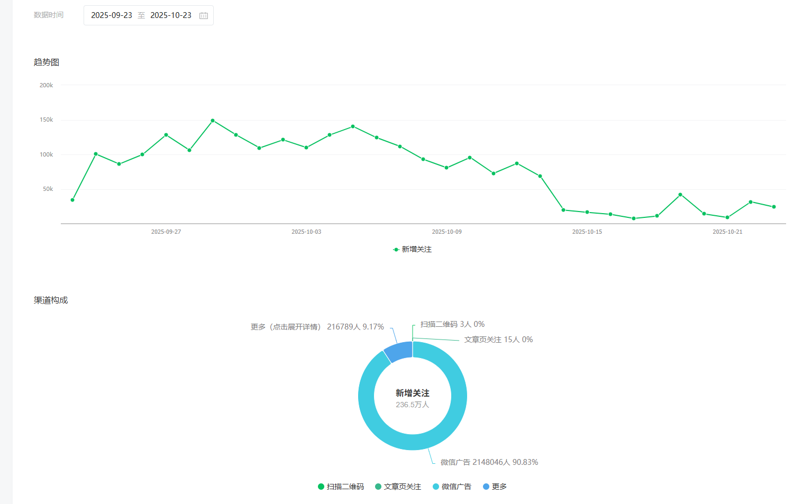Image resolution: width=812 pixels, height=504 pixels.
Task: Toggle the 扫描二维码 legend item
Action: click(x=341, y=487)
